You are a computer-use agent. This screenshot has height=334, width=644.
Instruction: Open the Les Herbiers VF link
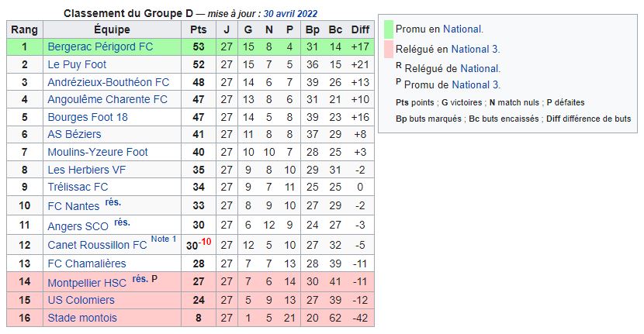pyautogui.click(x=87, y=170)
